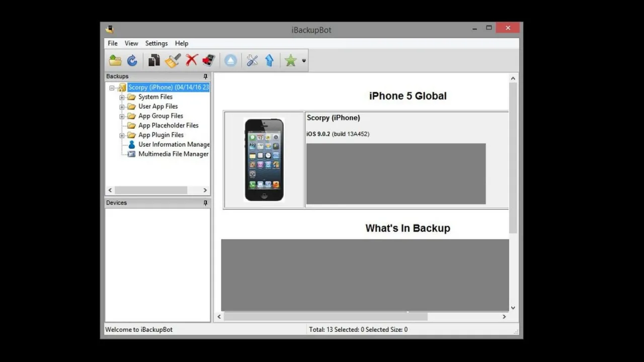The width and height of the screenshot is (644, 362).
Task: Expand the User App Files tree node
Action: (122, 107)
